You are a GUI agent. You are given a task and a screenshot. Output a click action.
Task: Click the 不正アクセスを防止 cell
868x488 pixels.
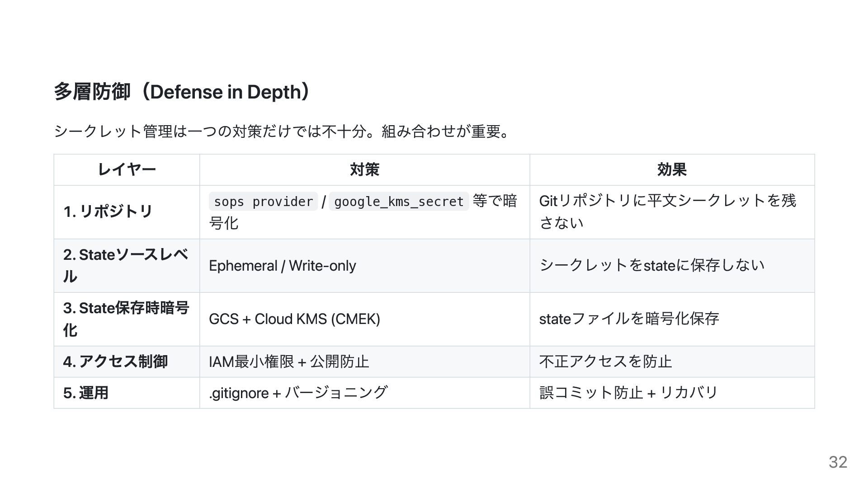pos(605,361)
